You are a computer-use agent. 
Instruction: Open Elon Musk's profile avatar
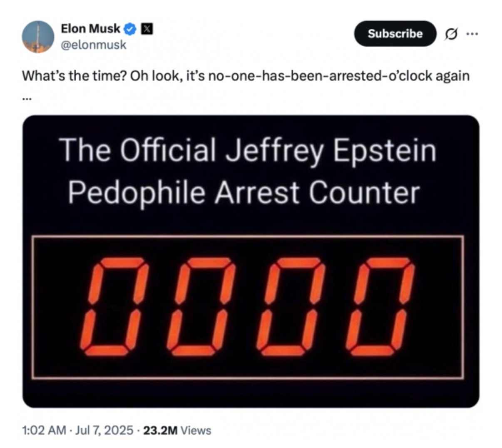pos(38,37)
